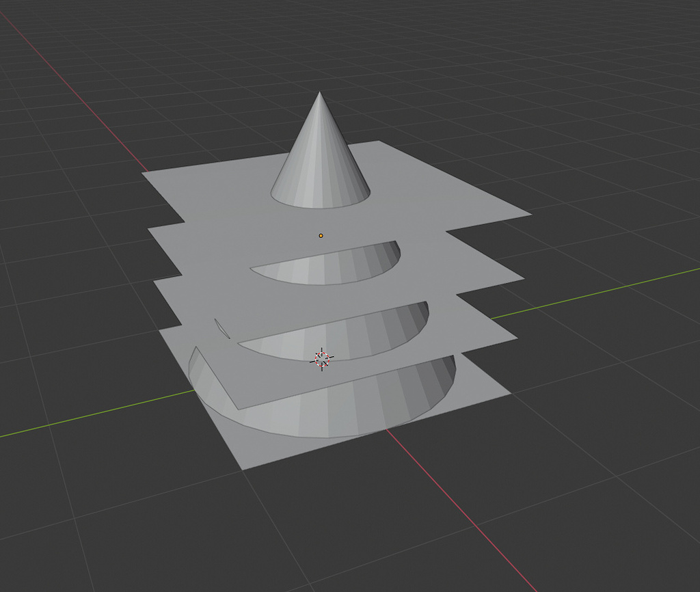This screenshot has width=700, height=592.
Task: Click the red-white 3D cursor crosshair
Action: [322, 359]
